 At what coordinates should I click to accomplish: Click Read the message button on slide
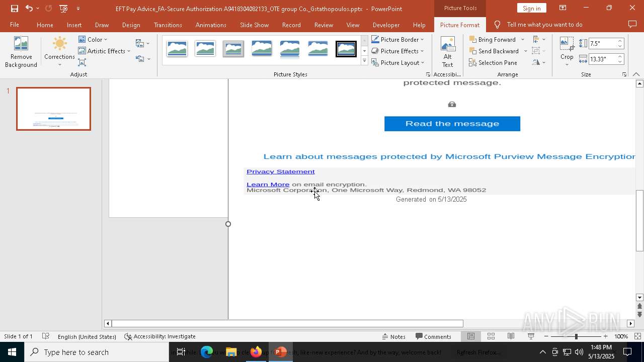click(x=452, y=124)
